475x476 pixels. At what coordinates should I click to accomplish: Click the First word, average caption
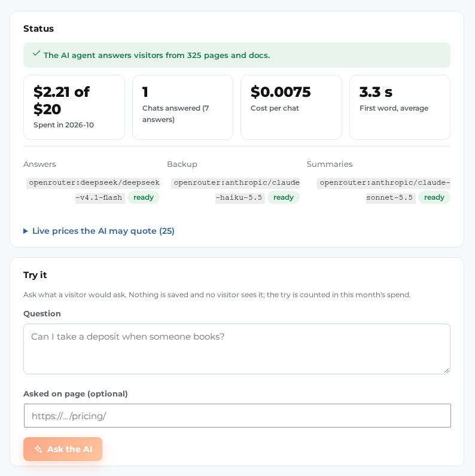click(394, 108)
